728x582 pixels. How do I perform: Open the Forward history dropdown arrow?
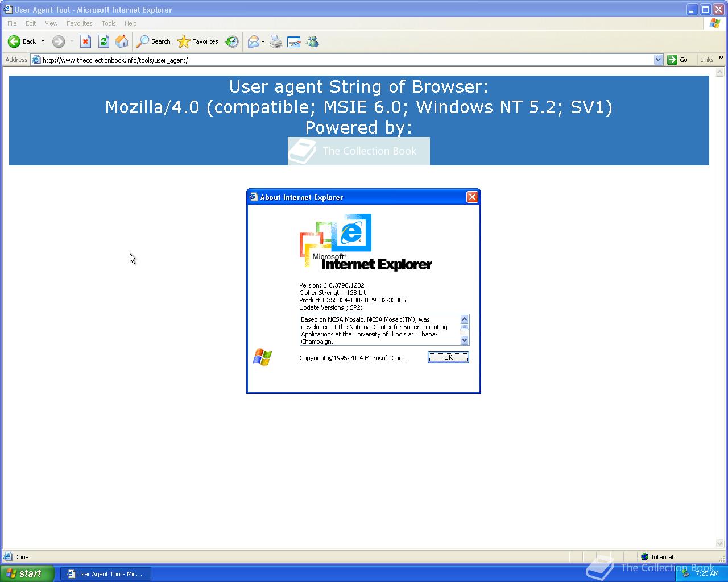(x=72, y=41)
